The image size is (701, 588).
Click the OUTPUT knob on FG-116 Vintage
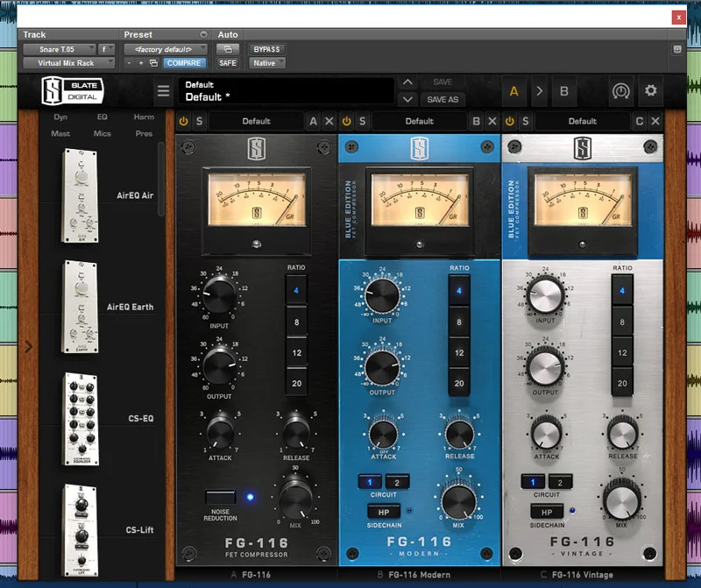545,367
